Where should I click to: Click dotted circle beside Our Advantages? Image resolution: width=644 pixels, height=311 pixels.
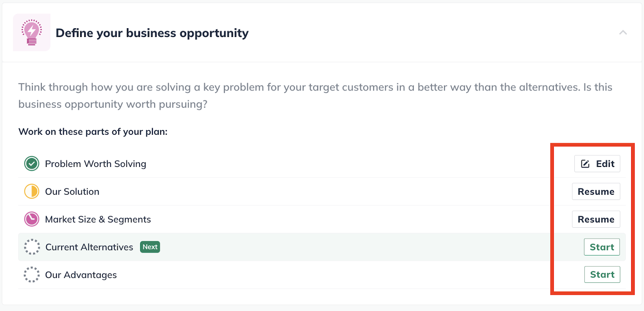coord(32,275)
